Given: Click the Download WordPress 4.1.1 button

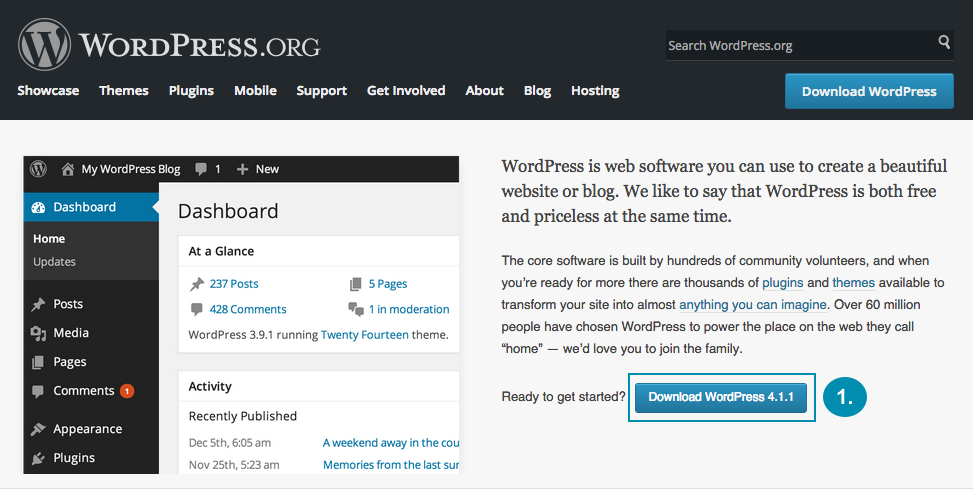Looking at the screenshot, I should (x=721, y=397).
